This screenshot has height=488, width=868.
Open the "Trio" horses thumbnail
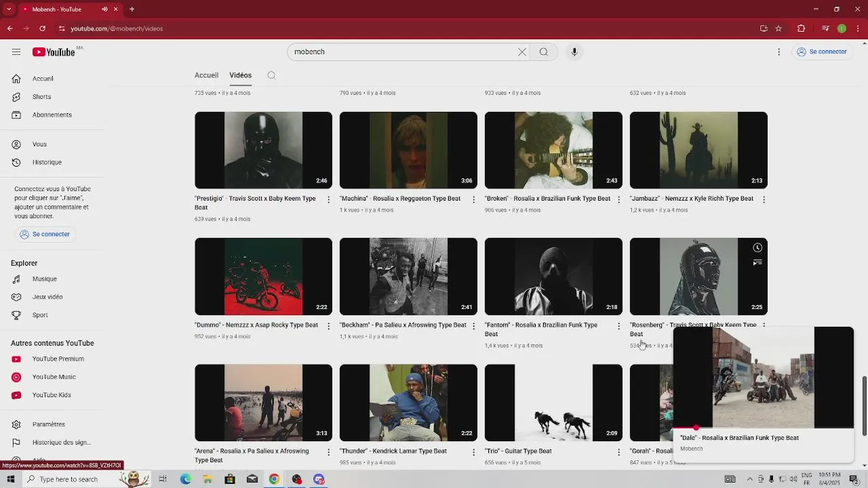tap(553, 403)
